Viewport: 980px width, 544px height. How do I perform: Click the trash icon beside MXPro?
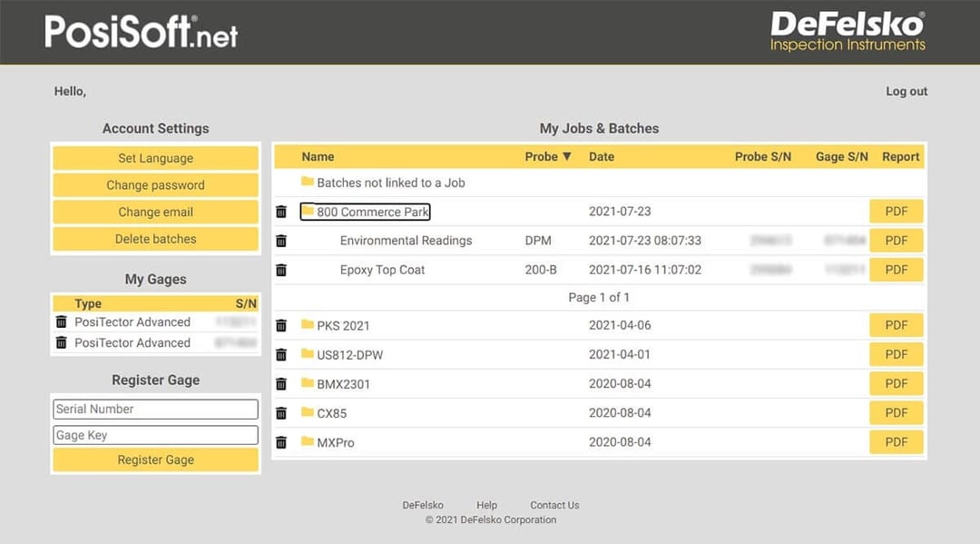click(x=282, y=442)
